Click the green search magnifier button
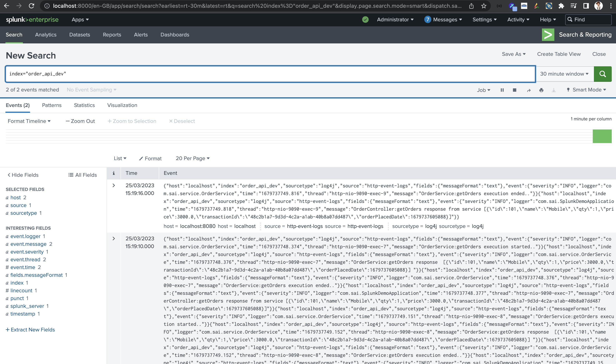616x364 pixels. 602,74
